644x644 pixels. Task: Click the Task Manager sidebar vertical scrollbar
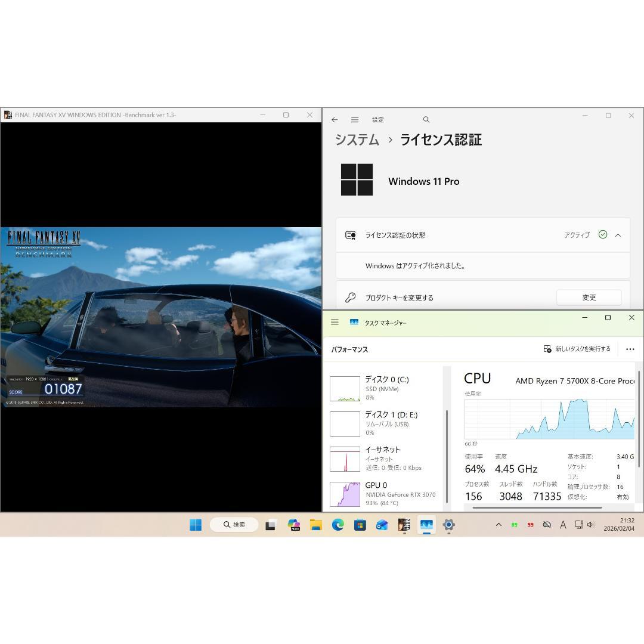pyautogui.click(x=447, y=456)
